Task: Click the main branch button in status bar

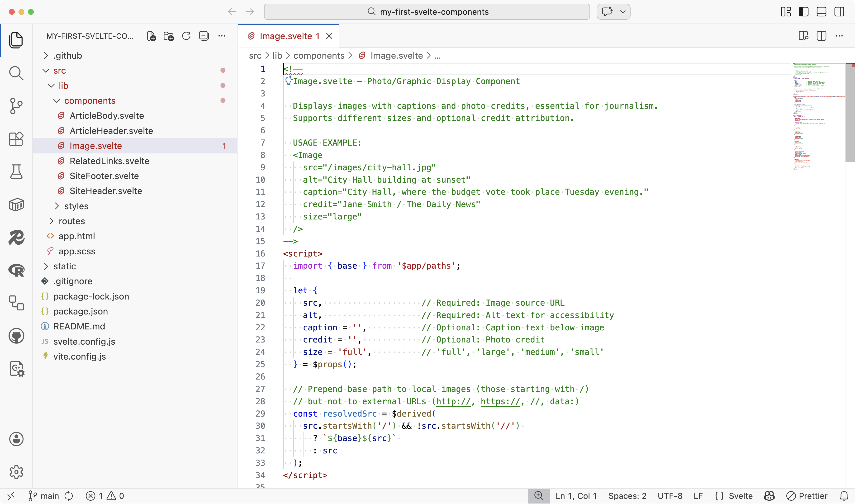Action: point(43,496)
